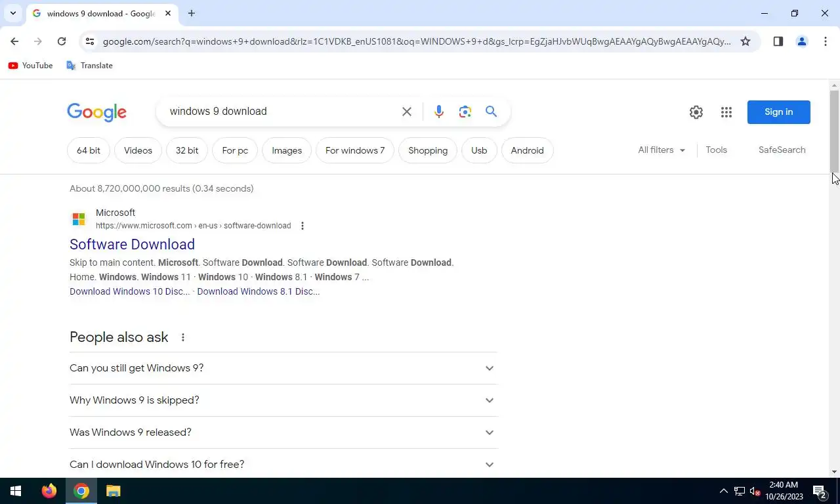The height and width of the screenshot is (504, 840).
Task: Select the Usb filter chip
Action: click(479, 150)
